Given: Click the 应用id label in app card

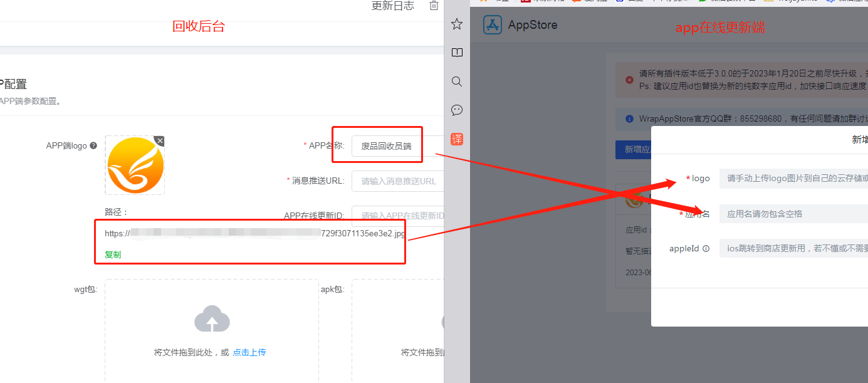Looking at the screenshot, I should pyautogui.click(x=637, y=230).
